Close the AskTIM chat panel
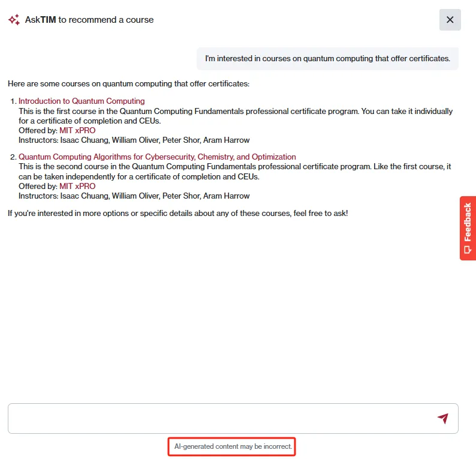This screenshot has width=476, height=459. 450,20
